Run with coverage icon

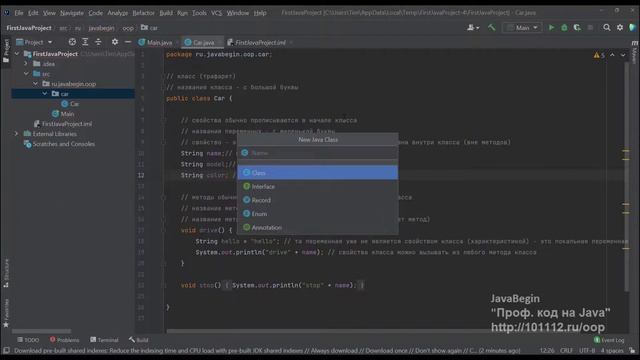[x=577, y=27]
